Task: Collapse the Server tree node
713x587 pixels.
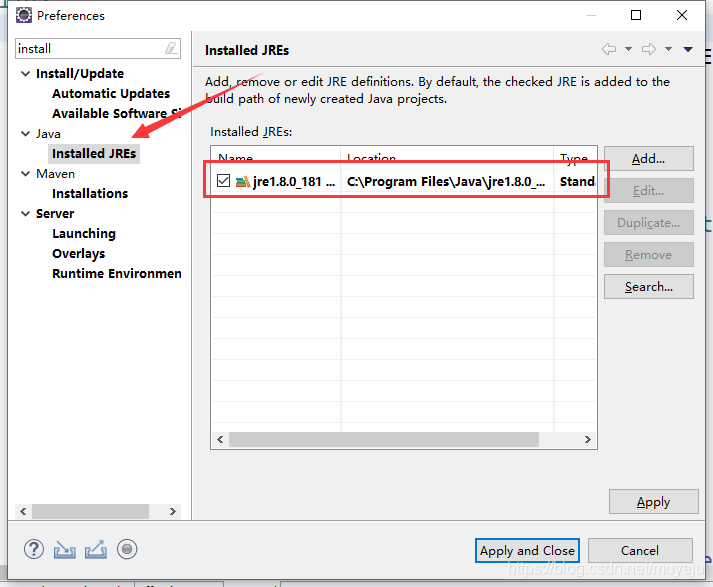Action: (25, 214)
